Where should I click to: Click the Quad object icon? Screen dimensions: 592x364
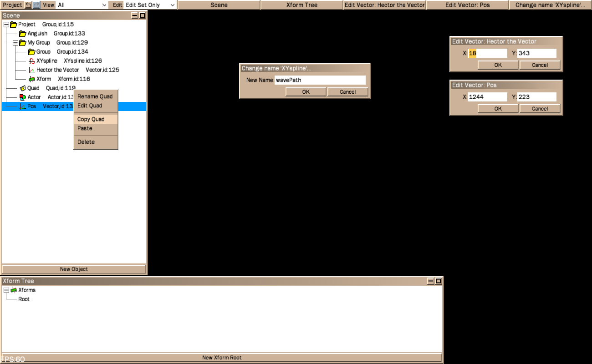pos(23,88)
